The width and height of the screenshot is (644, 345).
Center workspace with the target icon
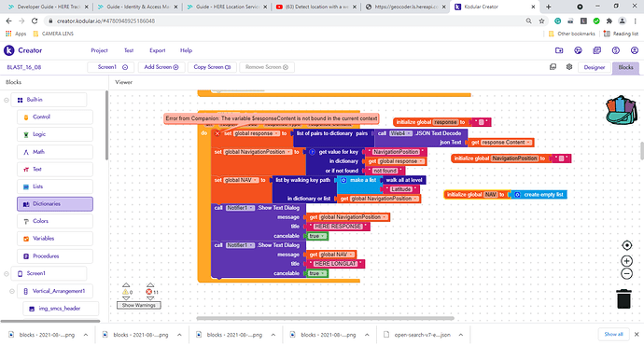(x=627, y=245)
